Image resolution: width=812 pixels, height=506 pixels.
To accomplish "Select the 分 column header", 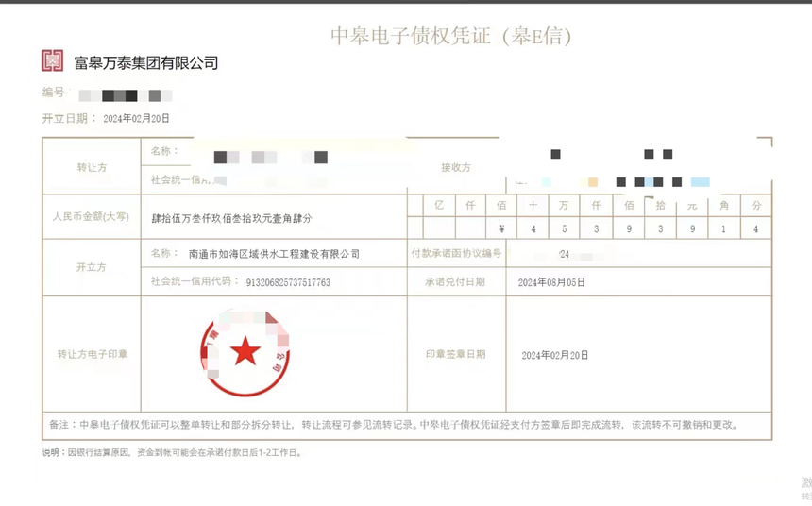I will pos(756,205).
